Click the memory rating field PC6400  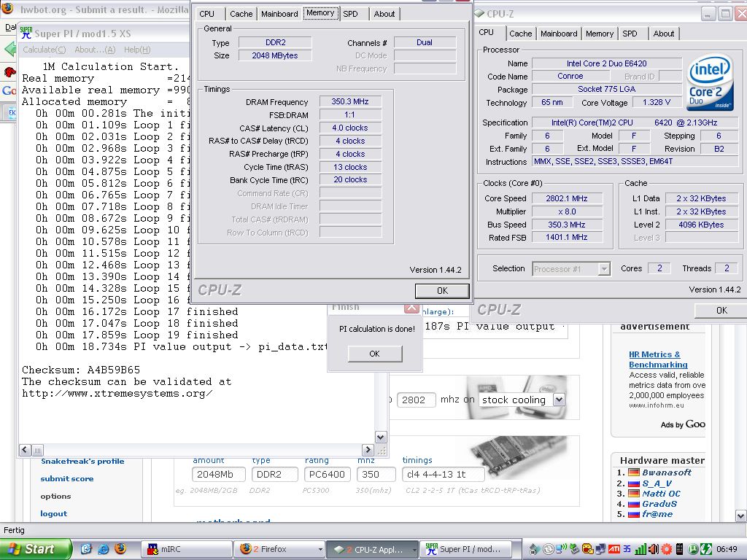pyautogui.click(x=327, y=474)
